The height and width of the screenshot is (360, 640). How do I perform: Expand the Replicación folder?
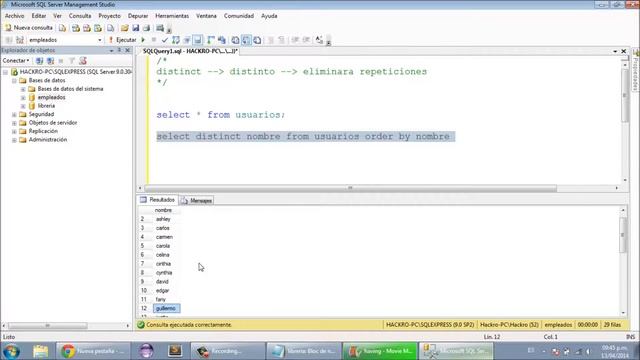point(14,131)
